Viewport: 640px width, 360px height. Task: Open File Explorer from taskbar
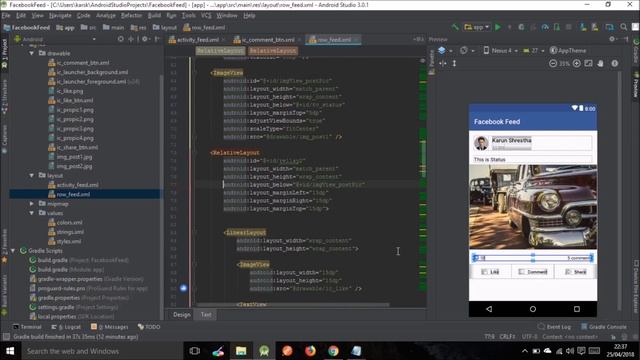241,351
